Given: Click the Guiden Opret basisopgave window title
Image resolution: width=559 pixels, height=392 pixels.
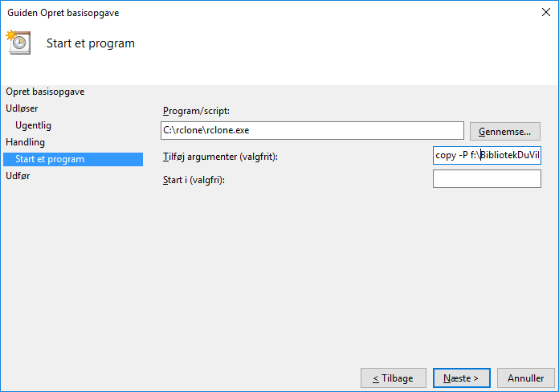Looking at the screenshot, I should [x=63, y=13].
